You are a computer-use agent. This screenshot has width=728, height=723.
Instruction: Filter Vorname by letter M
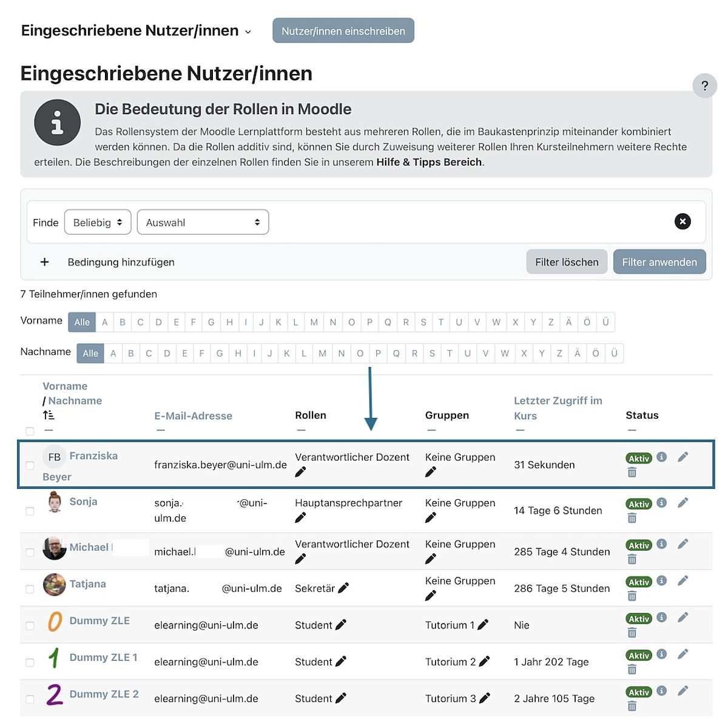click(314, 322)
